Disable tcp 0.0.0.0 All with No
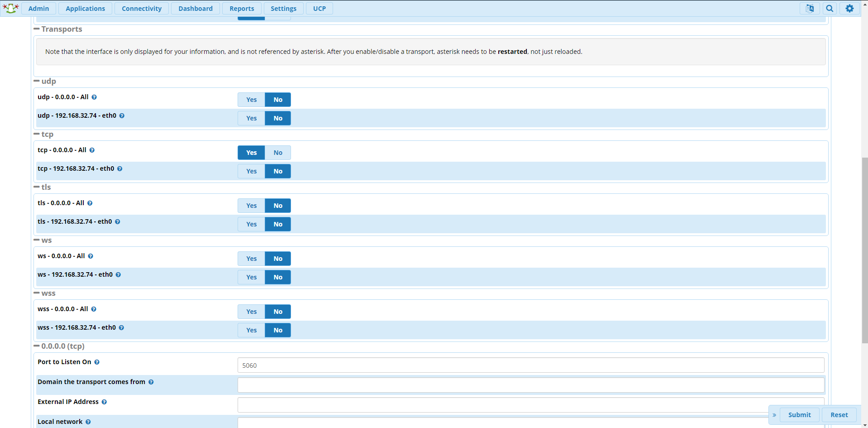The image size is (868, 428). tap(278, 153)
